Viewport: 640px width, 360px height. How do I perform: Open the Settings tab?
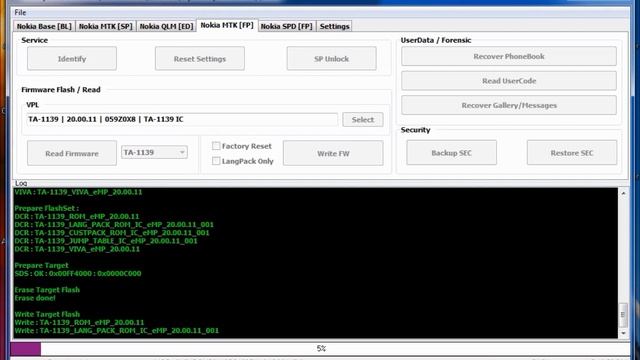(334, 26)
